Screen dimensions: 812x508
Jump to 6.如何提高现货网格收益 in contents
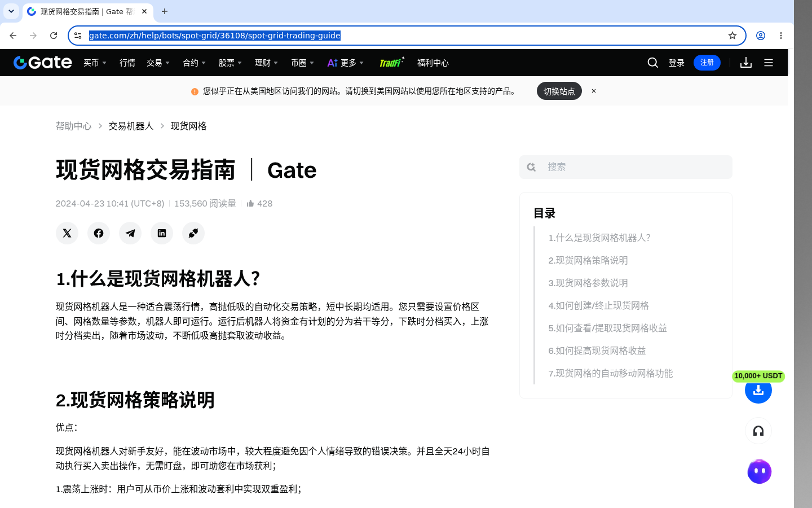[x=597, y=351]
